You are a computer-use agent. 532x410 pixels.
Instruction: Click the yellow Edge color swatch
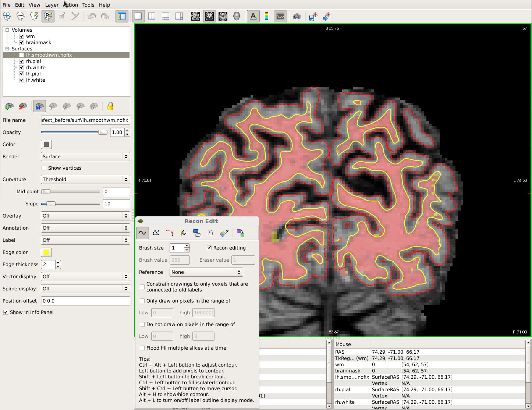click(46, 252)
